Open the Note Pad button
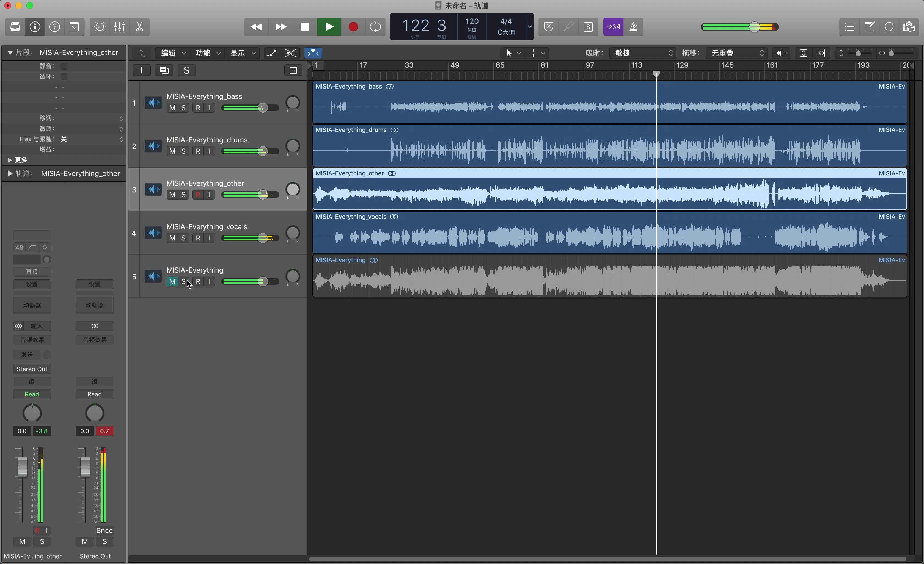Image resolution: width=924 pixels, height=564 pixels. tap(869, 27)
